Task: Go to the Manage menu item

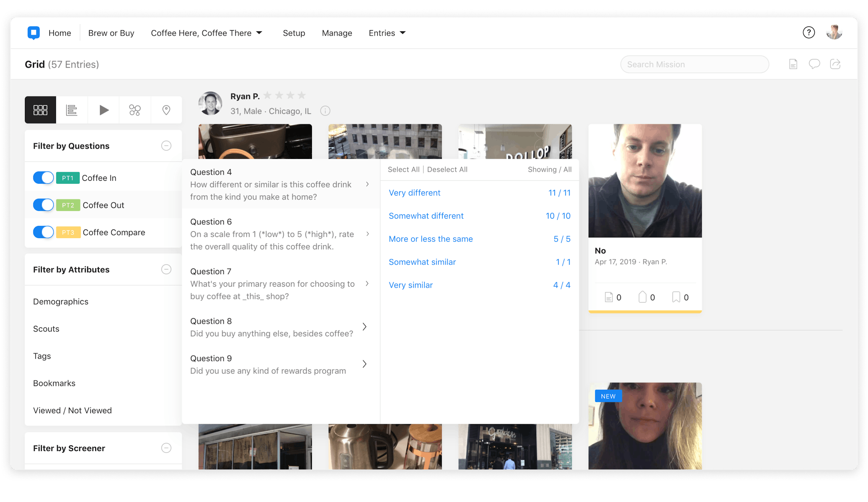Action: click(x=337, y=33)
